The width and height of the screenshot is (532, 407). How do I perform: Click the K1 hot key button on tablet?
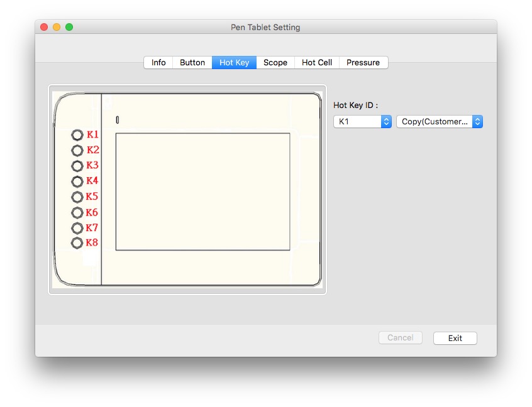coord(77,135)
